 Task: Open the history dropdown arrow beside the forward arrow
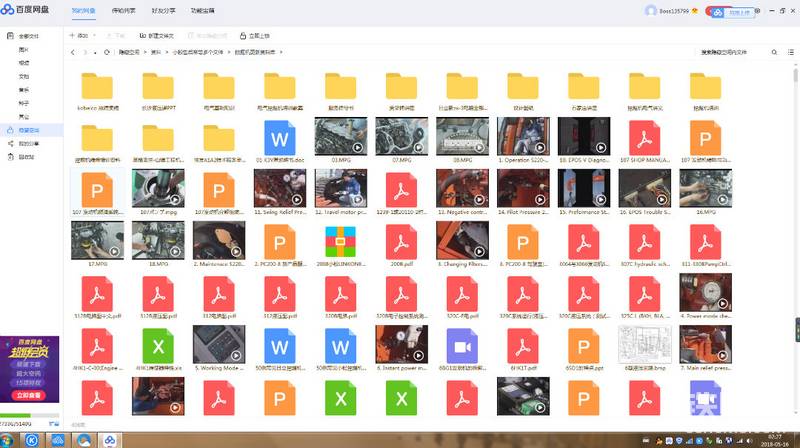(x=95, y=53)
